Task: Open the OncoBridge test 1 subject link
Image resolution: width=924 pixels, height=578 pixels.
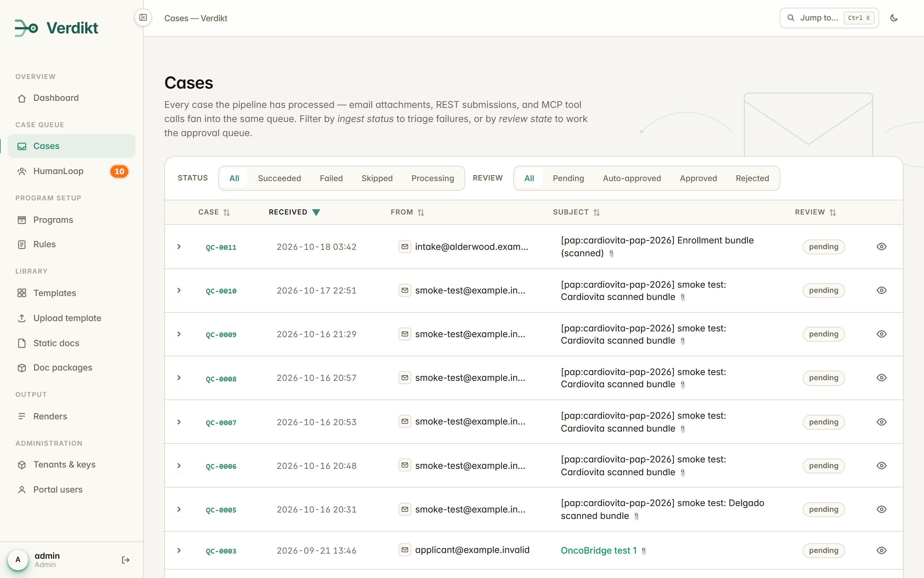Action: tap(598, 550)
